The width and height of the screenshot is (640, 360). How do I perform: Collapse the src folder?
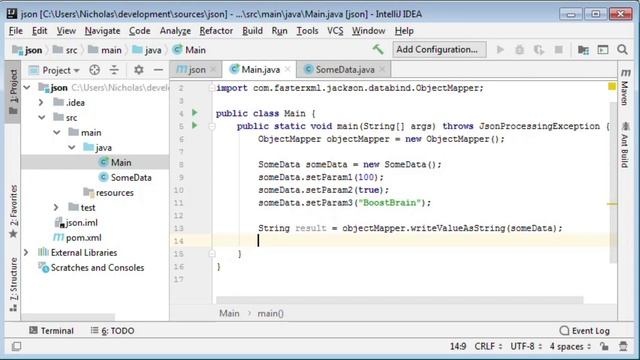[x=42, y=118]
